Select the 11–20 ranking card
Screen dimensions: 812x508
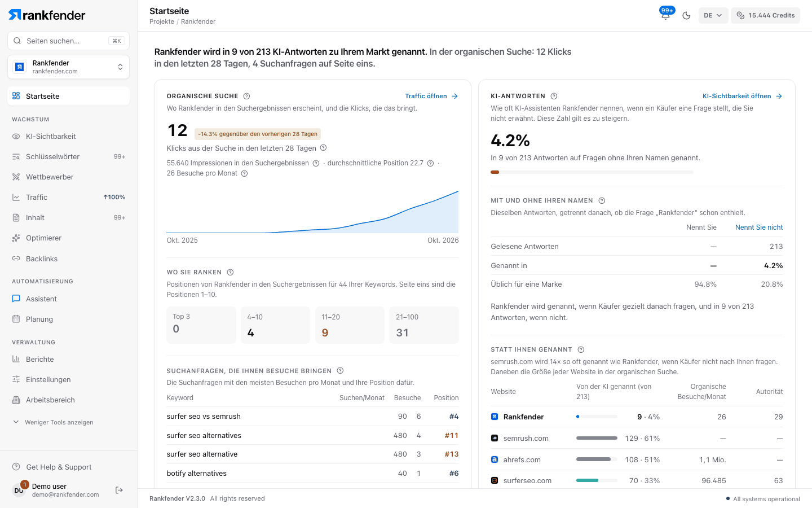[350, 325]
